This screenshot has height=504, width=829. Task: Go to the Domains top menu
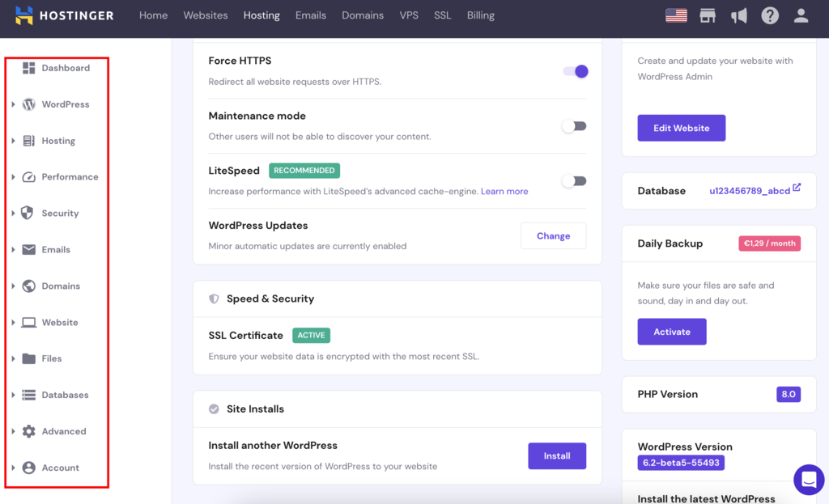pyautogui.click(x=363, y=15)
